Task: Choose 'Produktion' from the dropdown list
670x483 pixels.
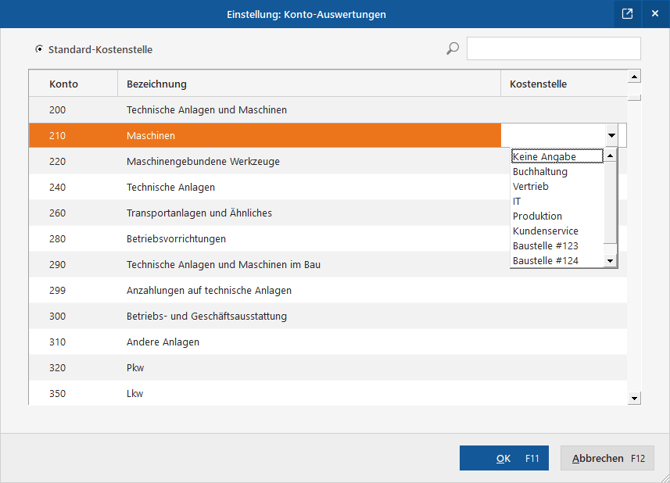Action: pyautogui.click(x=537, y=216)
